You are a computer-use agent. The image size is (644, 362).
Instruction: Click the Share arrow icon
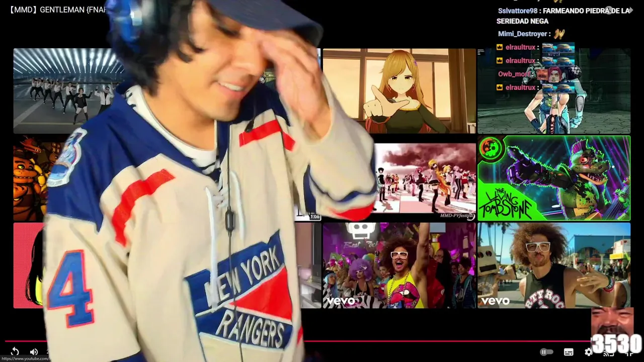629,10
